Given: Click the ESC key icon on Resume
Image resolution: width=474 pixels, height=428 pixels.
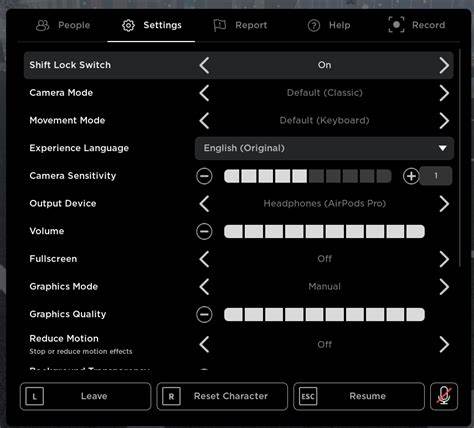Looking at the screenshot, I should click(308, 396).
